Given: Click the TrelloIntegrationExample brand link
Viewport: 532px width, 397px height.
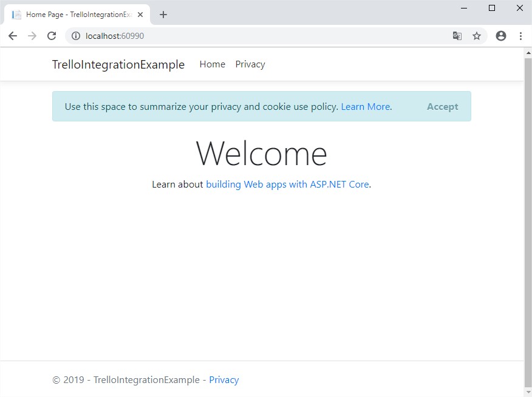Looking at the screenshot, I should [118, 64].
